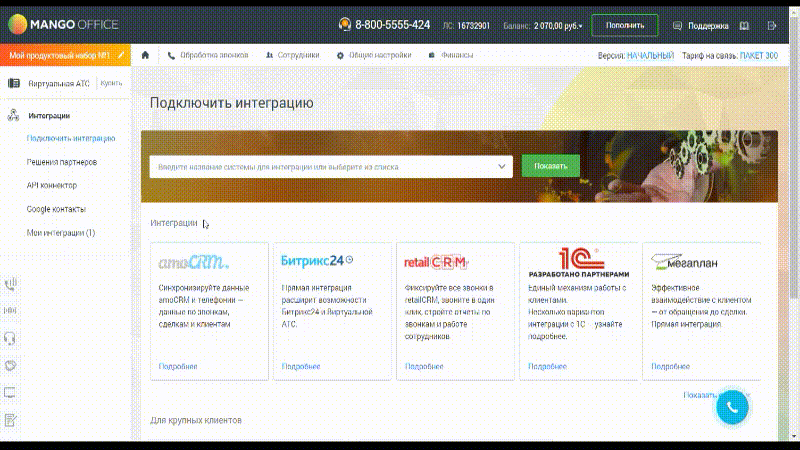This screenshot has height=450, width=800.
Task: Click the logout icon in header
Action: click(771, 25)
